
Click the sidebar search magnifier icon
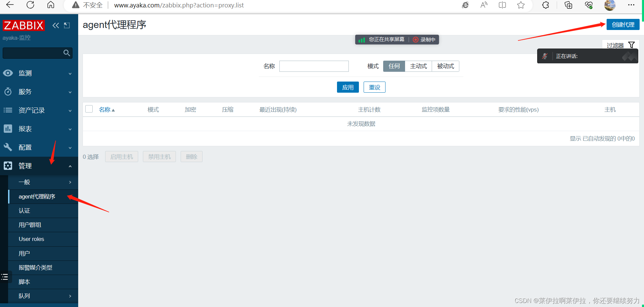(67, 53)
